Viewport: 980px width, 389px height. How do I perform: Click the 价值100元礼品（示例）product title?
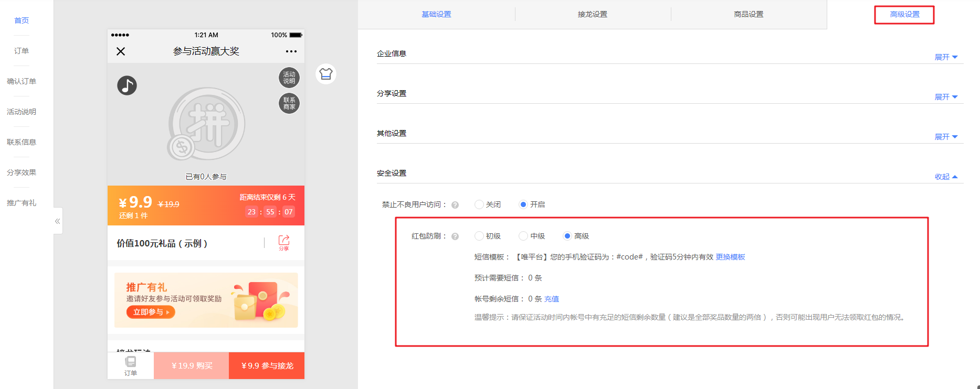tap(162, 243)
